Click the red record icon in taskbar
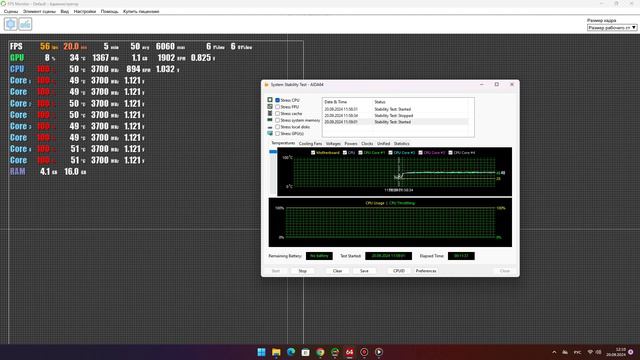The image size is (640, 360). tap(364, 352)
